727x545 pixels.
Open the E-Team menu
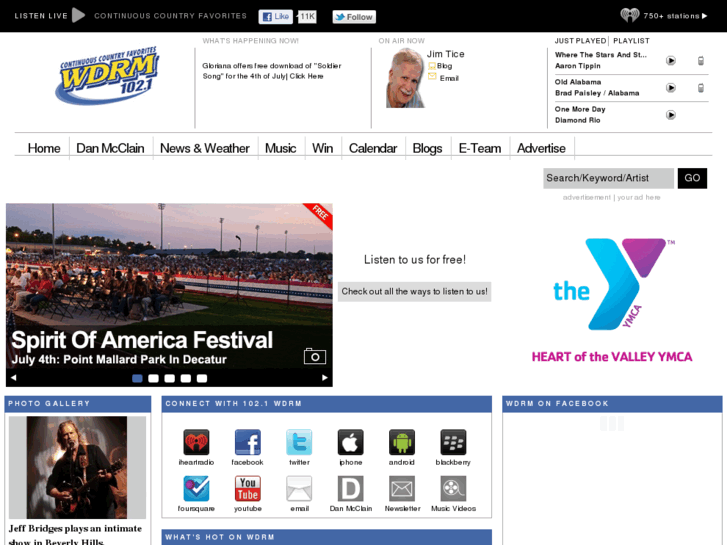[x=479, y=148]
